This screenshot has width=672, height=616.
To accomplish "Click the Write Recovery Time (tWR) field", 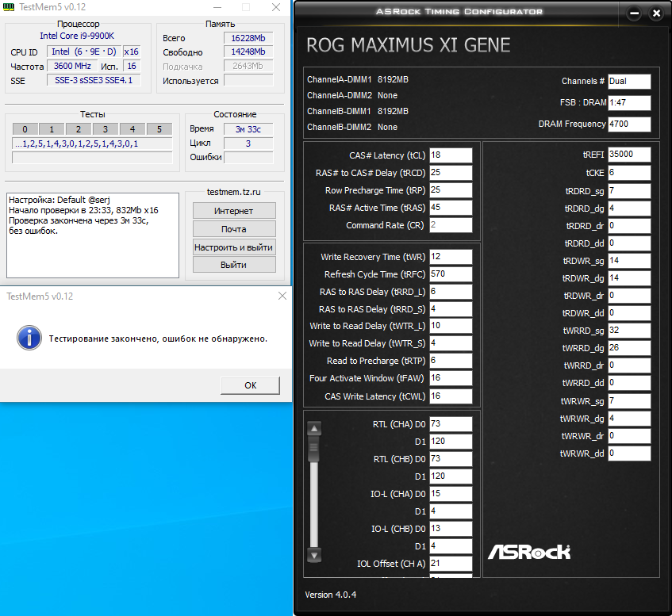I will point(451,257).
